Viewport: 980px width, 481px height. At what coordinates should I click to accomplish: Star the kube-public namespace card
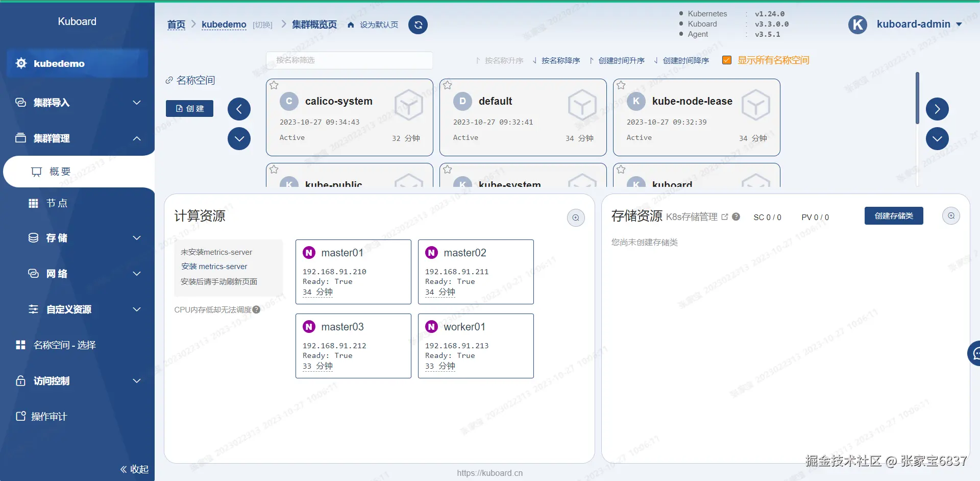(274, 170)
